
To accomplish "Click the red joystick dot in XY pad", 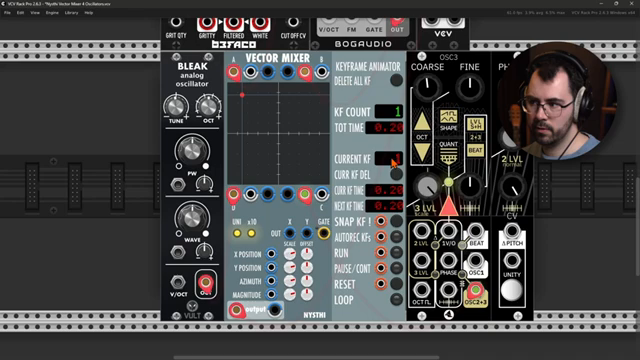I will [x=242, y=95].
